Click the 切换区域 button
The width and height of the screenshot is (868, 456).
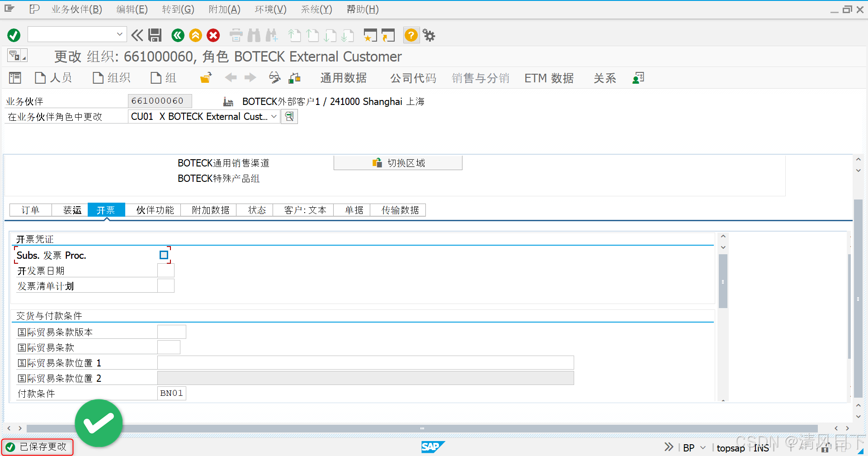(x=398, y=162)
